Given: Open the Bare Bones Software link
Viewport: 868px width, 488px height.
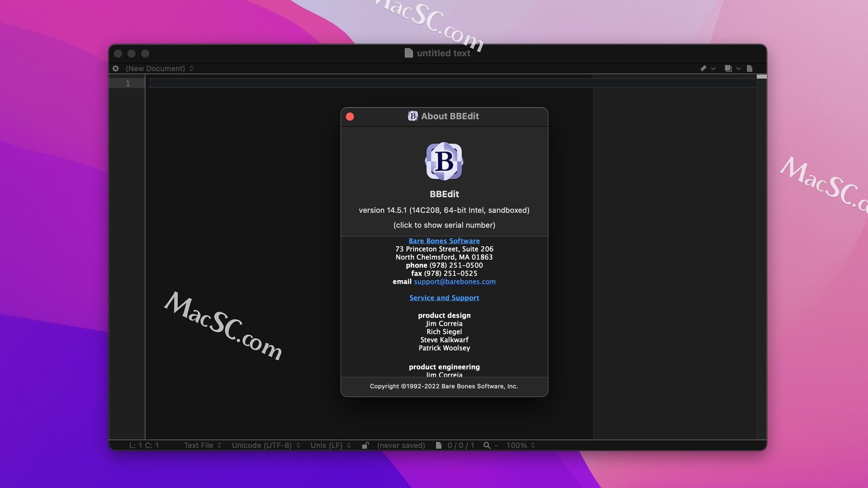Looking at the screenshot, I should tap(444, 241).
